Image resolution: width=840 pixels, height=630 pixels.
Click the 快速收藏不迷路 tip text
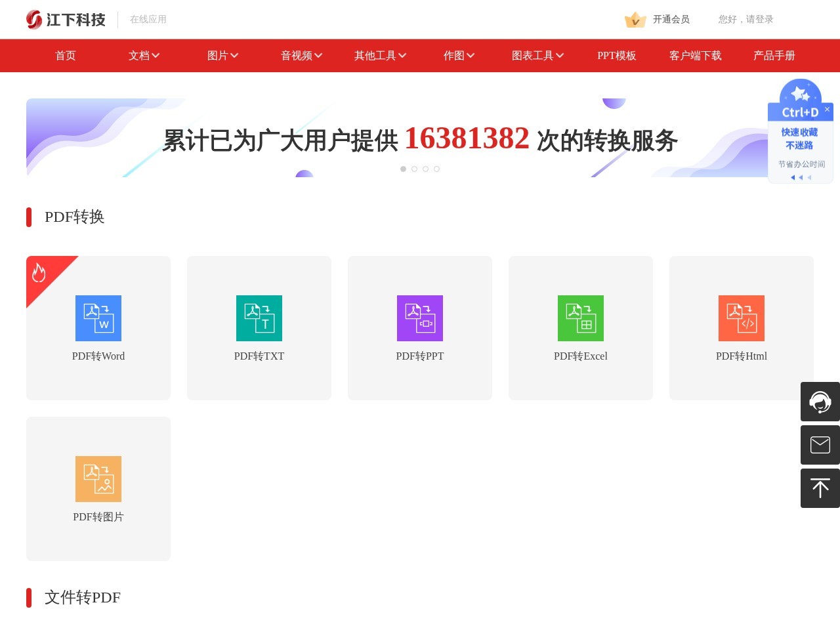click(799, 138)
